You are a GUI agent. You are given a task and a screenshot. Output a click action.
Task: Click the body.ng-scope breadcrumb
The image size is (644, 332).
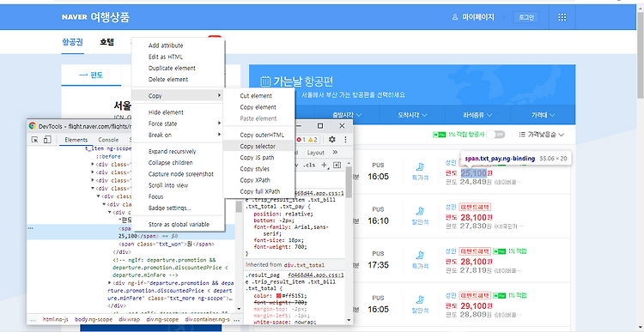(x=94, y=319)
